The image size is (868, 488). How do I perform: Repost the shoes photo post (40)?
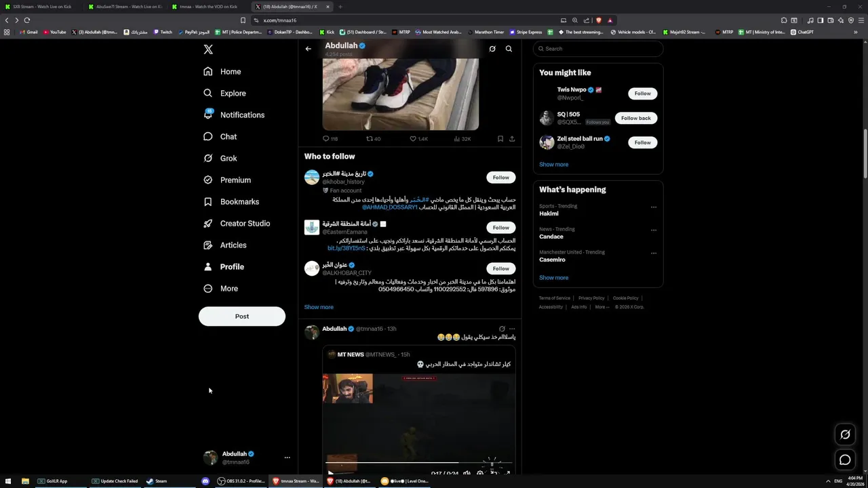tap(374, 139)
